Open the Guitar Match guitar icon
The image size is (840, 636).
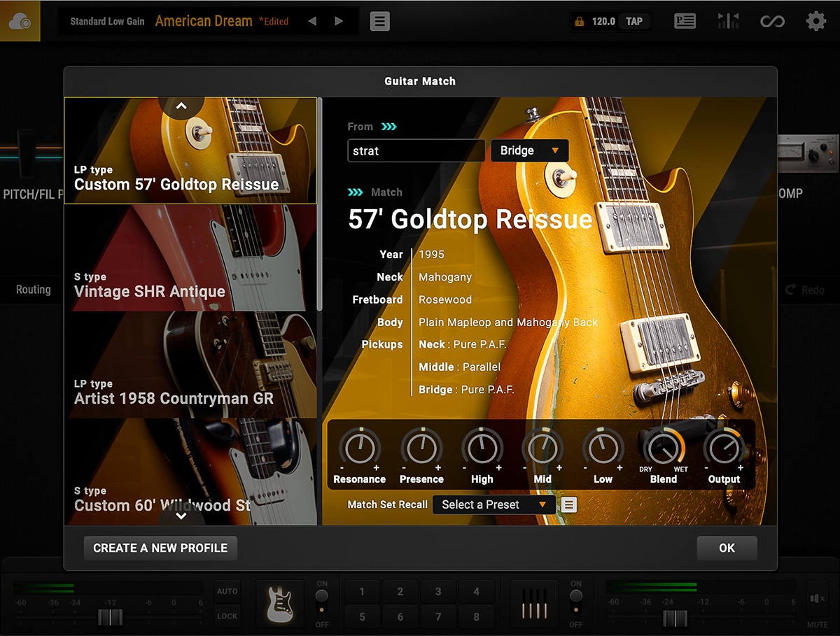(281, 604)
